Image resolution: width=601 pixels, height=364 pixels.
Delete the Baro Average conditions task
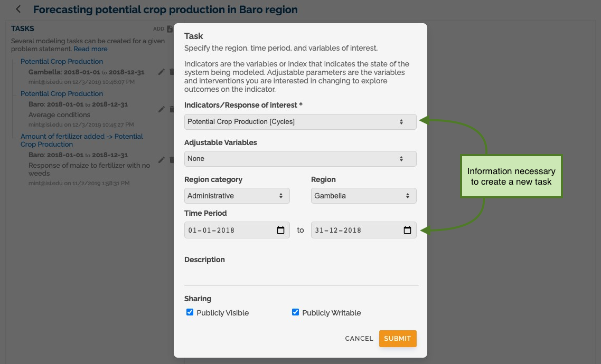tap(171, 110)
